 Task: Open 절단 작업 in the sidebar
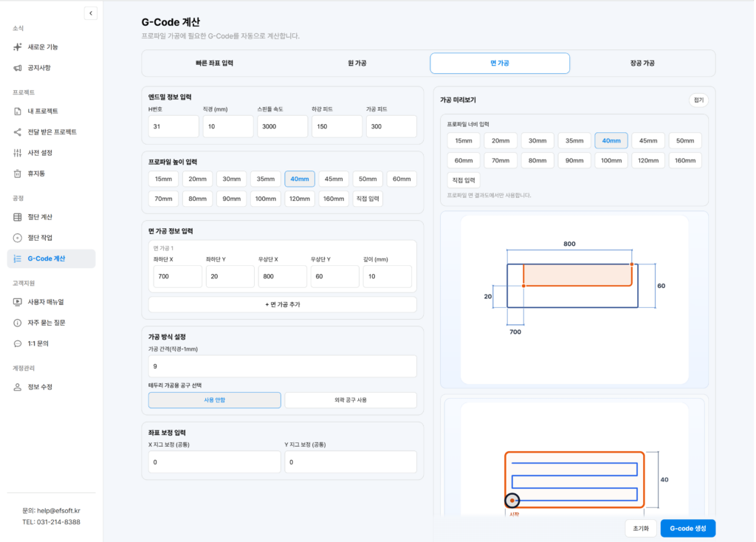click(51, 238)
